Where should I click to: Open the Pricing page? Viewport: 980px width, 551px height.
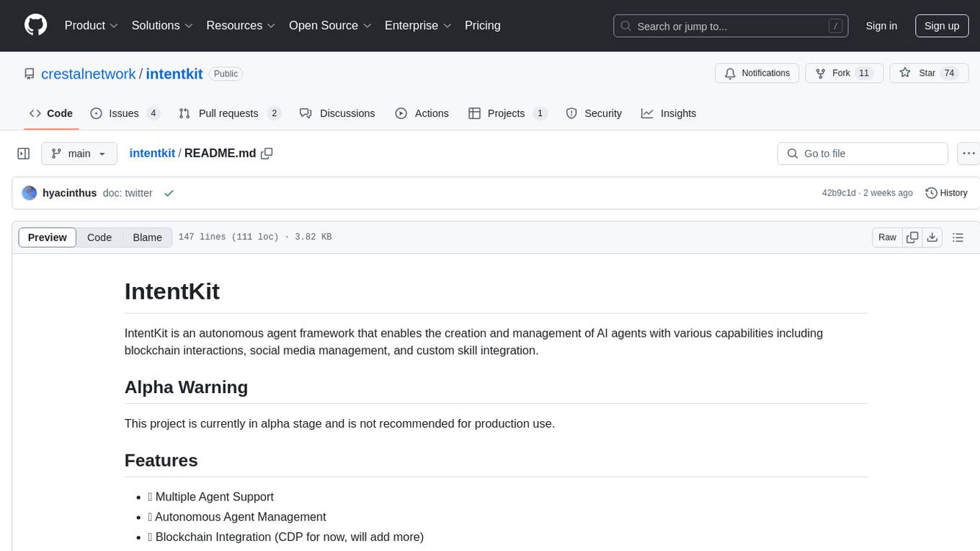pyautogui.click(x=483, y=25)
